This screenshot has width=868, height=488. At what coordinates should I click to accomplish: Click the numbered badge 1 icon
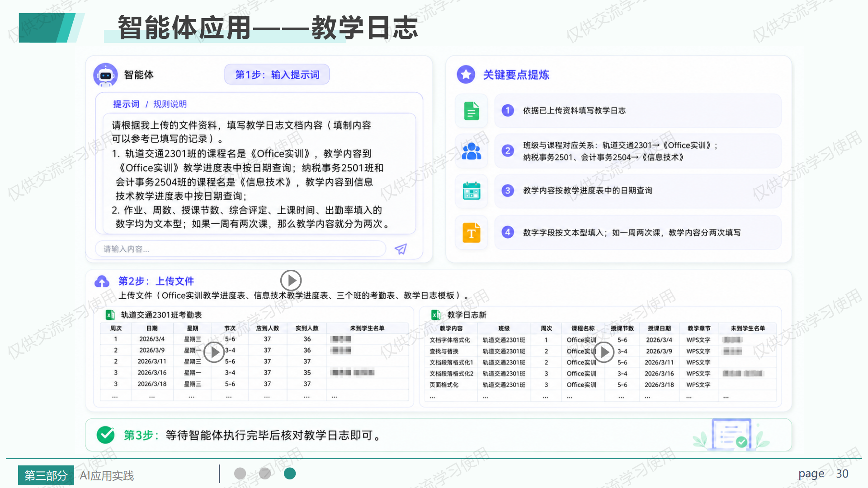tap(508, 111)
